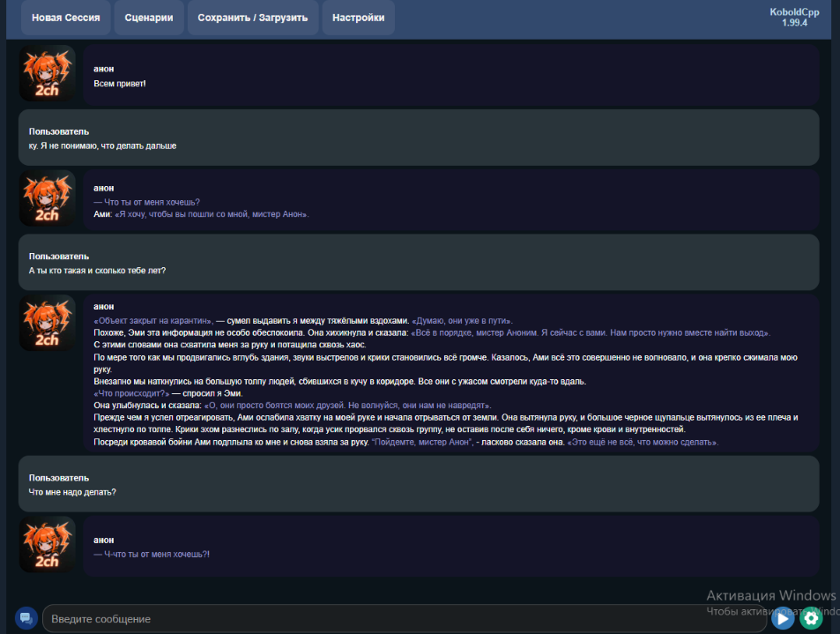Click avatar beside «Объект закрыт на карантин» message
The width and height of the screenshot is (840, 634).
click(47, 323)
